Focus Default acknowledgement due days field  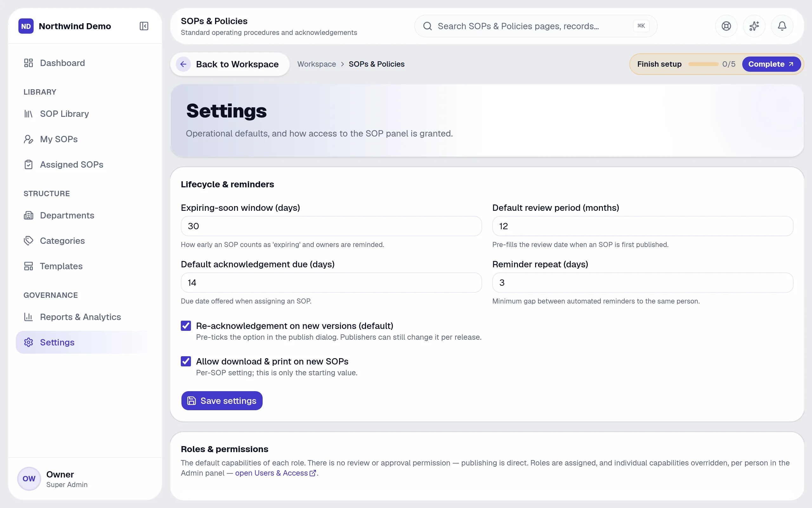331,282
